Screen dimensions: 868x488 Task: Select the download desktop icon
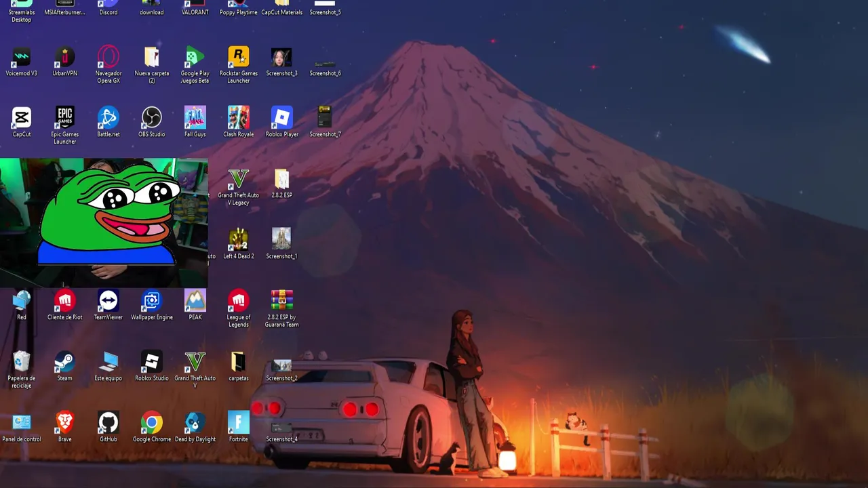tap(152, 8)
